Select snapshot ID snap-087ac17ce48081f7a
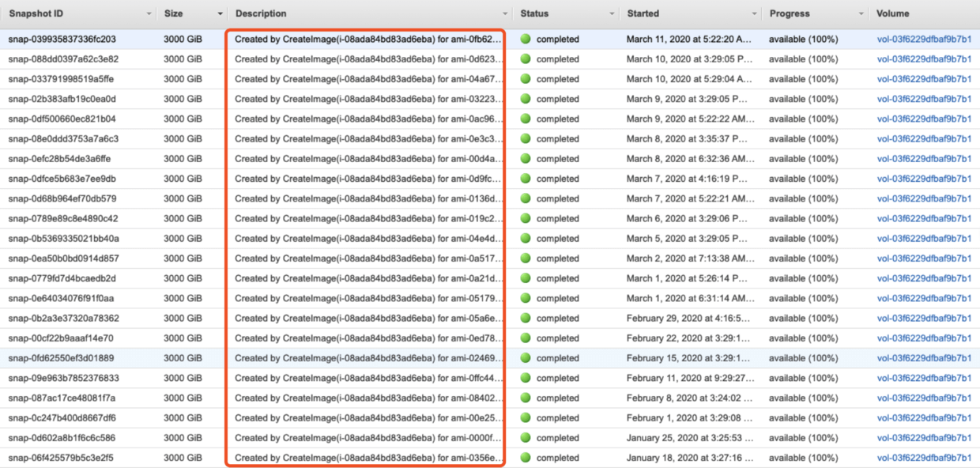The image size is (980, 468). point(62,398)
